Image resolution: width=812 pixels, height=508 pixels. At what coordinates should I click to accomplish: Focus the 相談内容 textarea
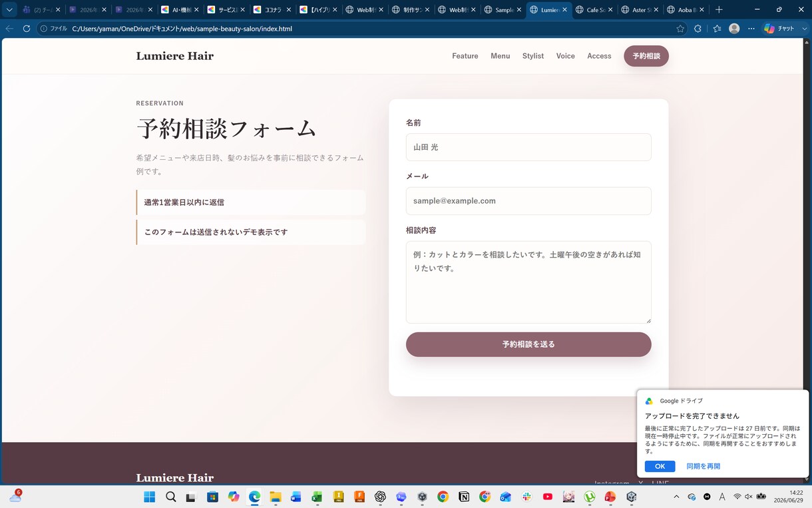coord(528,282)
